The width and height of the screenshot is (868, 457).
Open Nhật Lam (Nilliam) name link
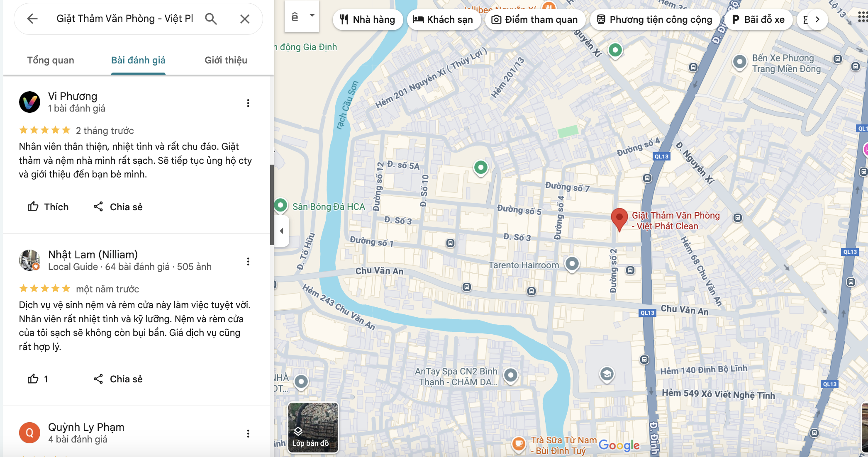93,255
